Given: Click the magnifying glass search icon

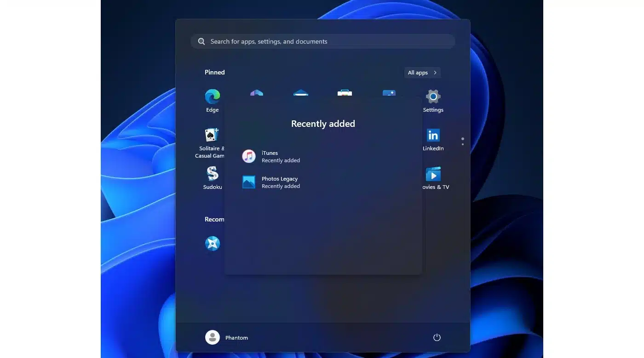Looking at the screenshot, I should 201,41.
